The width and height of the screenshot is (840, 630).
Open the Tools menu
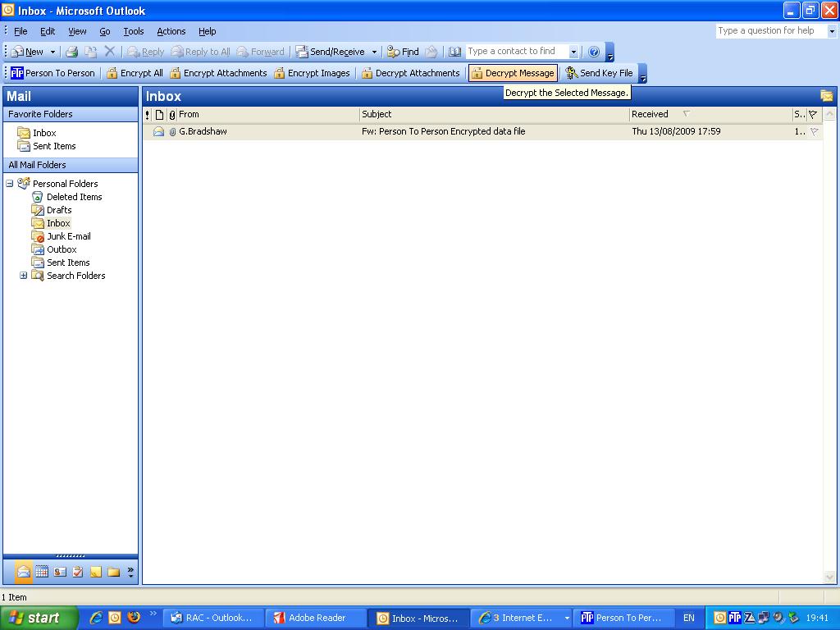[x=133, y=31]
